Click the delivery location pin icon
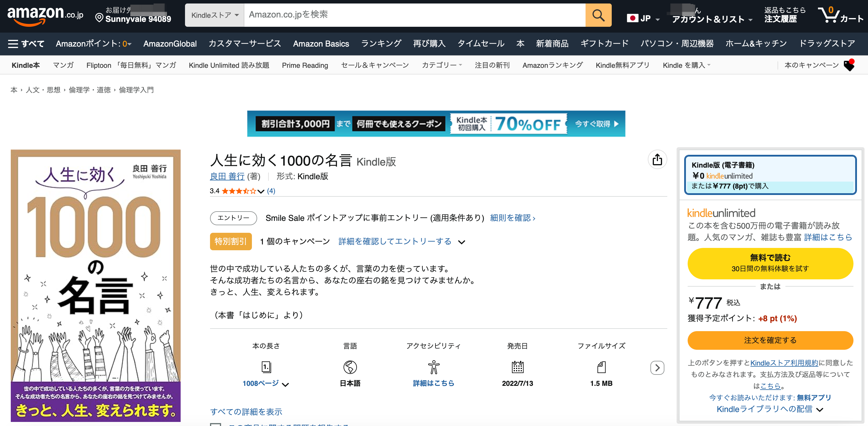Image resolution: width=868 pixels, height=426 pixels. pyautogui.click(x=99, y=18)
